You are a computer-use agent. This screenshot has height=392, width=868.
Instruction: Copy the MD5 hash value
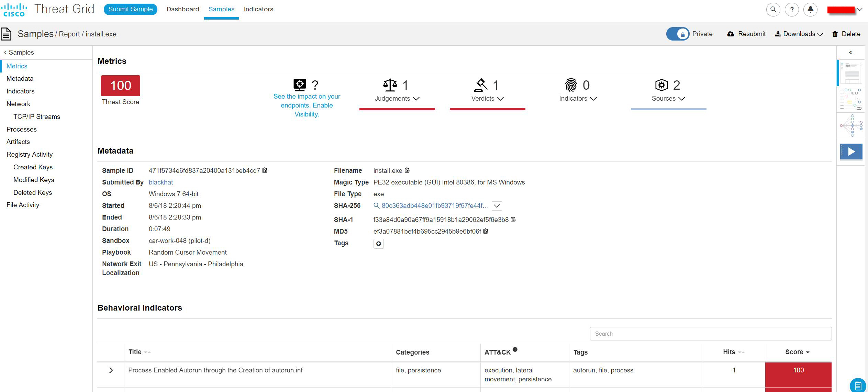coord(486,231)
